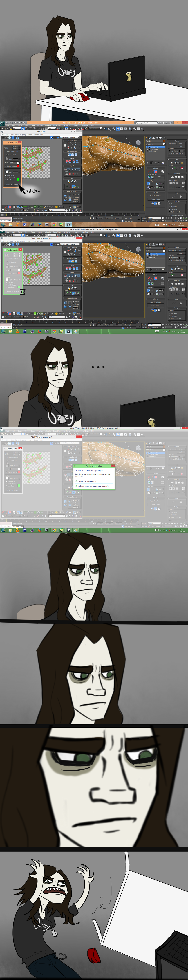Click white Edges color swatch, first screenshot
The width and height of the screenshot is (188, 980).
pos(7,172)
